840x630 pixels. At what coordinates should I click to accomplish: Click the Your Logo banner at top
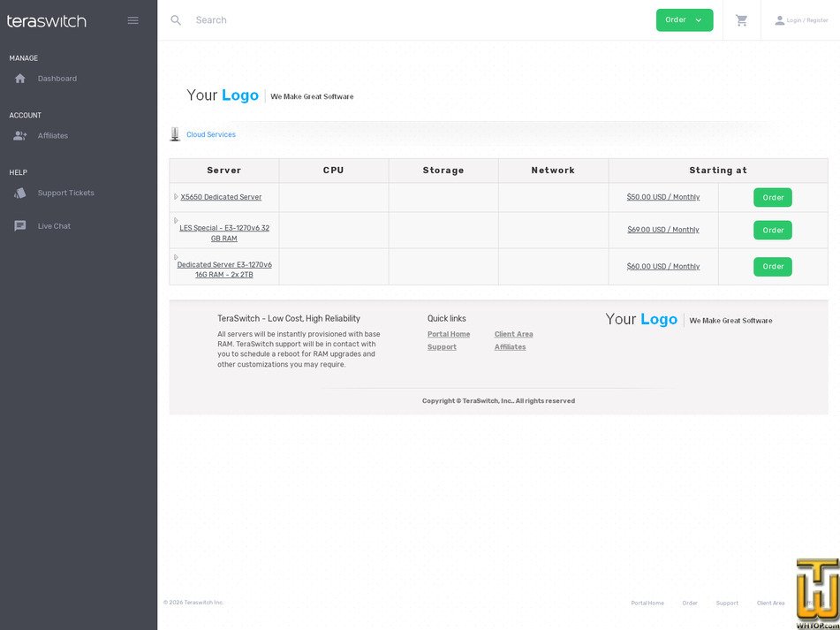pyautogui.click(x=270, y=96)
